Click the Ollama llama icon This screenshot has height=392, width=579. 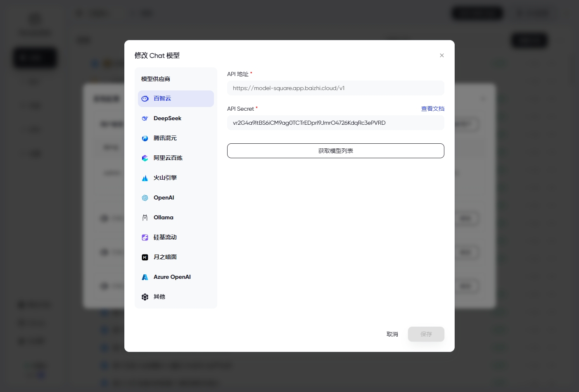click(x=145, y=218)
